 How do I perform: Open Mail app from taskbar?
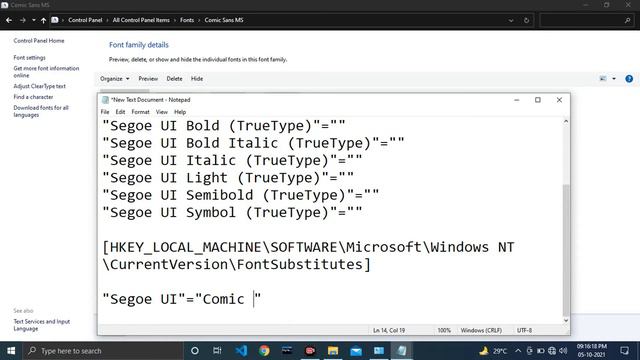coord(356,351)
